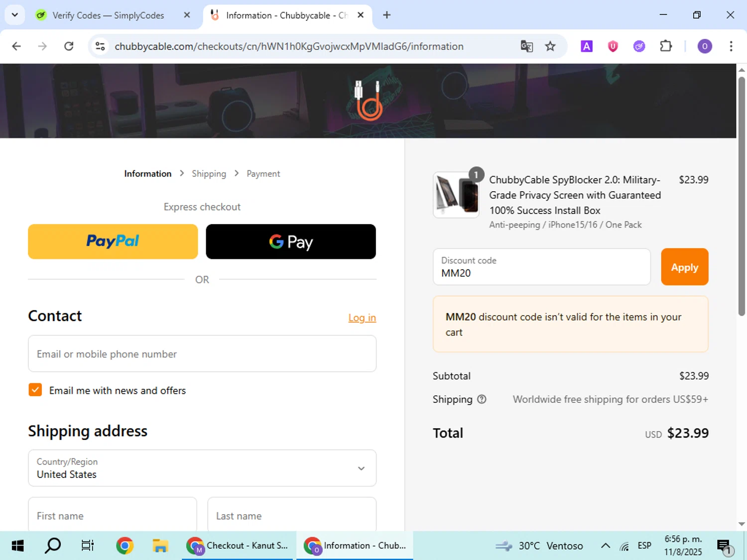
Task: Click the page vertical scrollbar
Action: coord(742,197)
